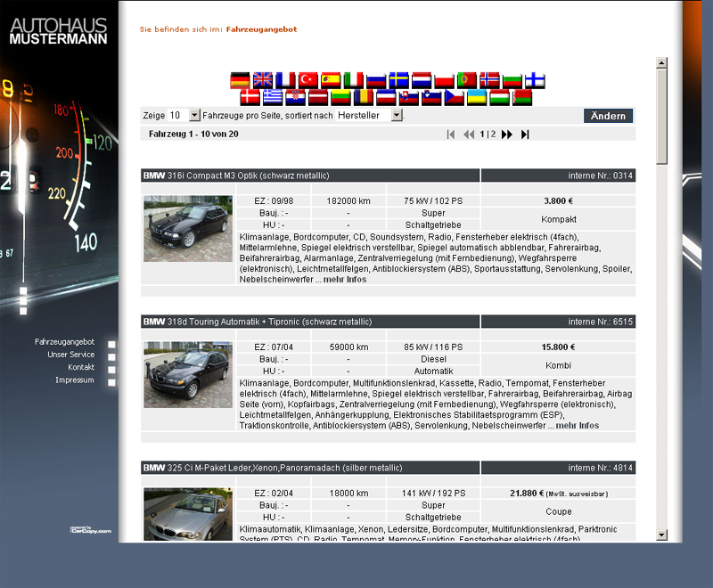
Task: Select the Bulgarian flag language
Action: (512, 80)
